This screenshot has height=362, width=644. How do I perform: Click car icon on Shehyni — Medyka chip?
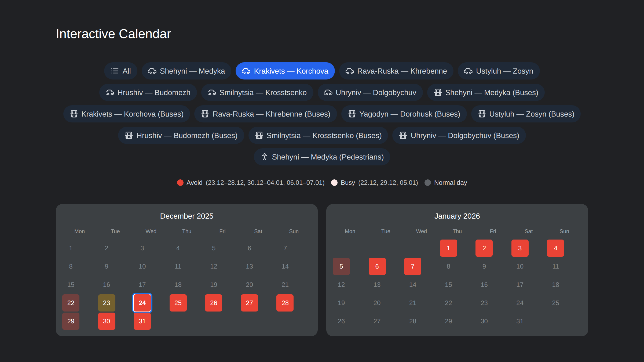(152, 71)
